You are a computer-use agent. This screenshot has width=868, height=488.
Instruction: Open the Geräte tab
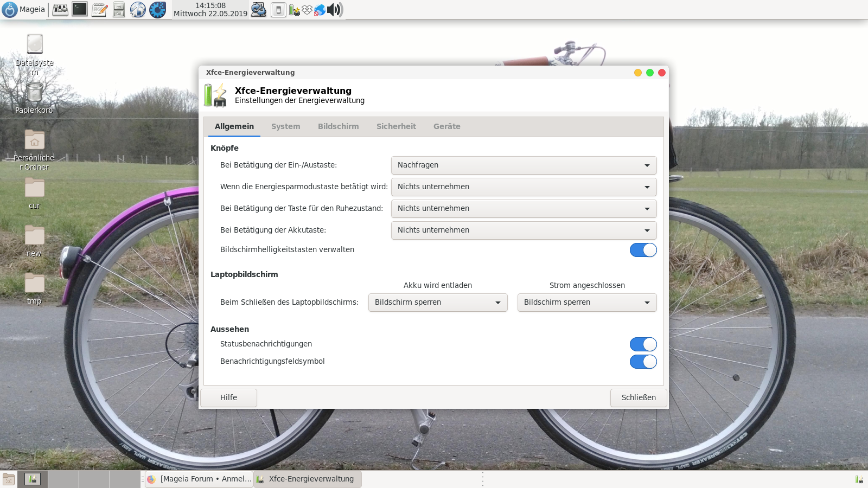click(x=447, y=126)
